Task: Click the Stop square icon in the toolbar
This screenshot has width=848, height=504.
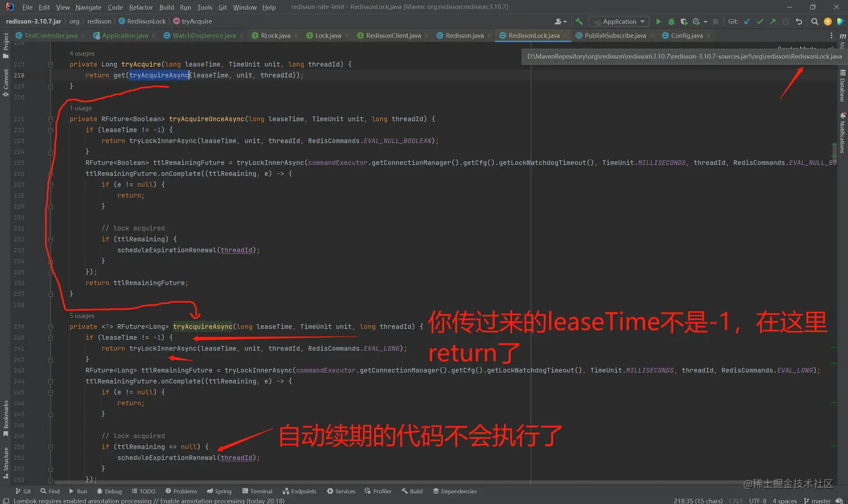Action: [715, 21]
